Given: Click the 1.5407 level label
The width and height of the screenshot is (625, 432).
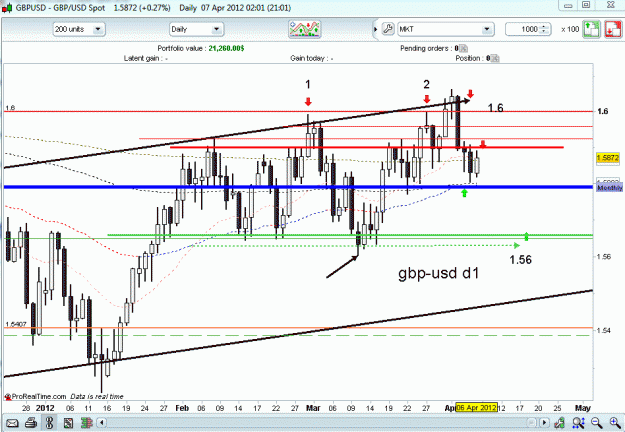Looking at the screenshot, I should (16, 324).
